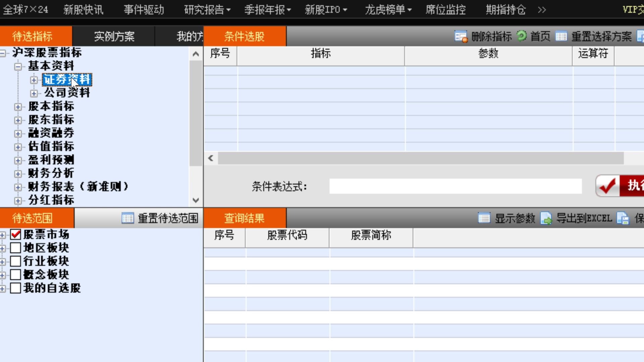Click the 显示参数 list icon
Screen dimensions: 644x362
coord(484,218)
